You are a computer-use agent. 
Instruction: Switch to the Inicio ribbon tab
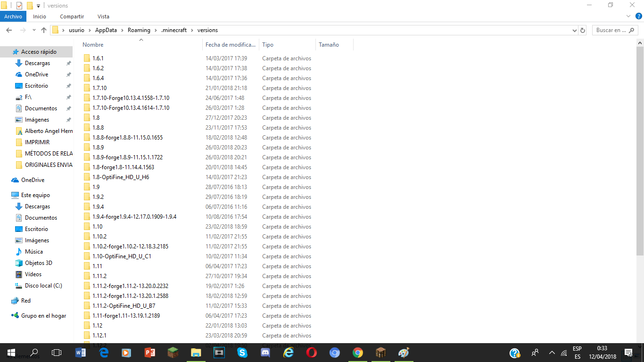(40, 16)
